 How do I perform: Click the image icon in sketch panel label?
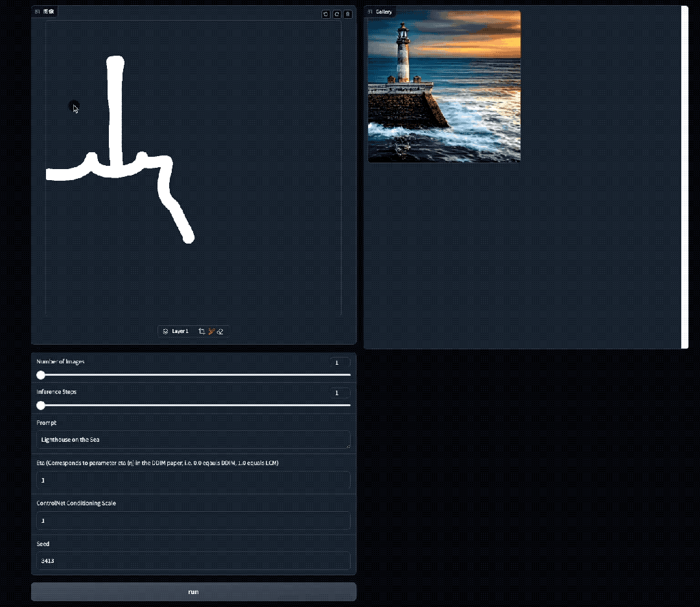point(38,12)
